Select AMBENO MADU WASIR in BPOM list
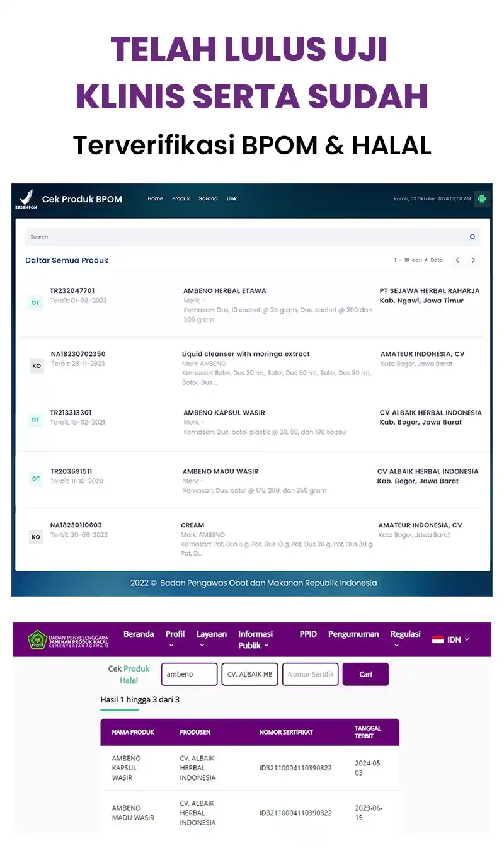The height and width of the screenshot is (865, 504). pos(220,471)
